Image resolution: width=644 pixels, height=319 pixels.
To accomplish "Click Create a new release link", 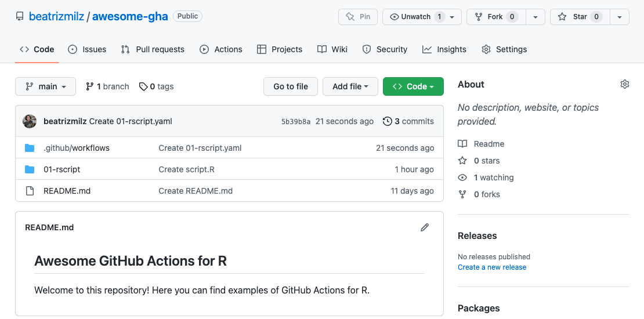I will (x=491, y=267).
